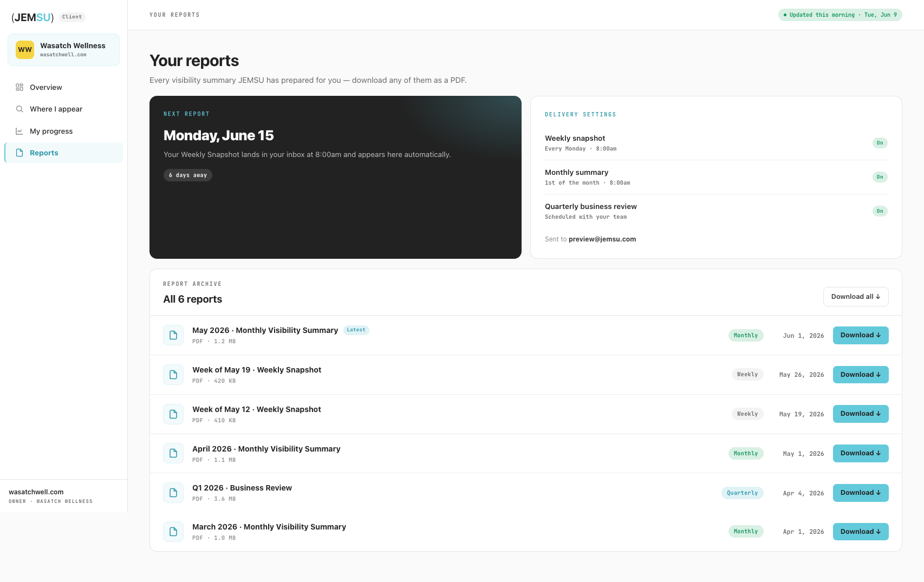This screenshot has height=582, width=924.
Task: Click the 'April 2026 · Monthly Visibility Summary' title
Action: [x=266, y=449]
